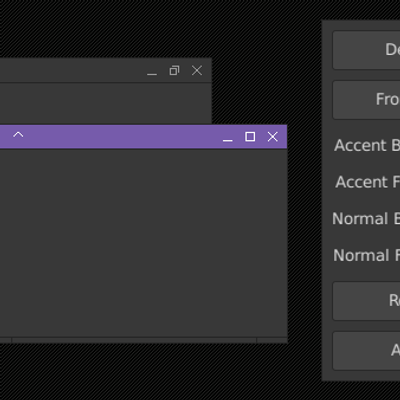Restore down the dark background window
The height and width of the screenshot is (400, 400).
pos(174,70)
